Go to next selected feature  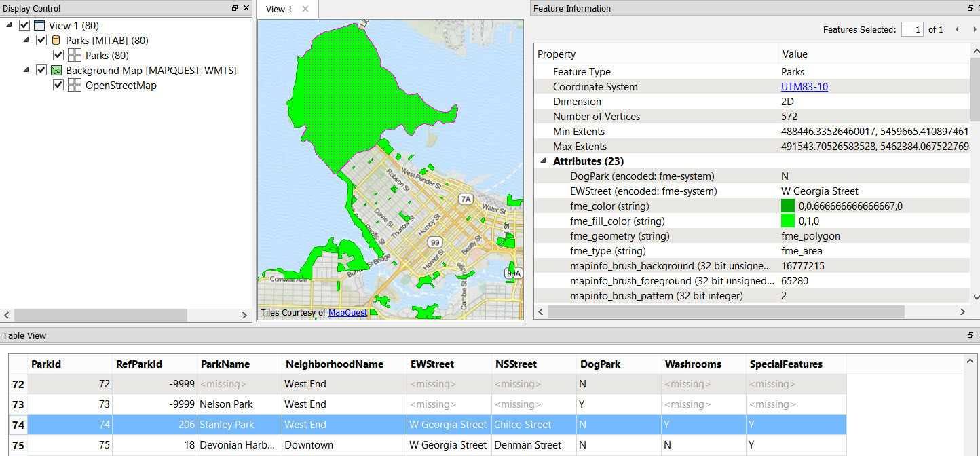pyautogui.click(x=977, y=29)
